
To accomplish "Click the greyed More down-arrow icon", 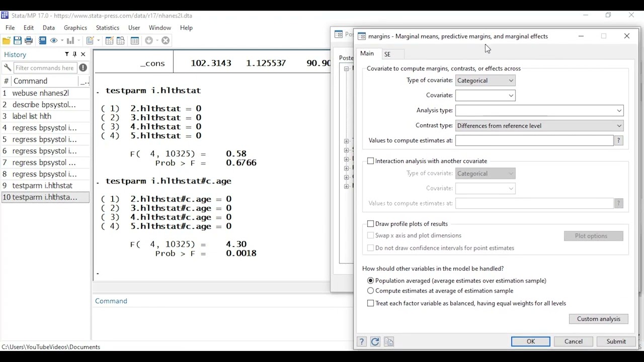I will pyautogui.click(x=149, y=41).
